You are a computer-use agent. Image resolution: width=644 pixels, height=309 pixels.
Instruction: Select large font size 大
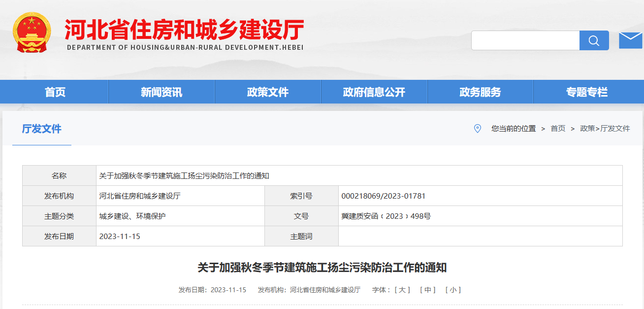(x=402, y=290)
